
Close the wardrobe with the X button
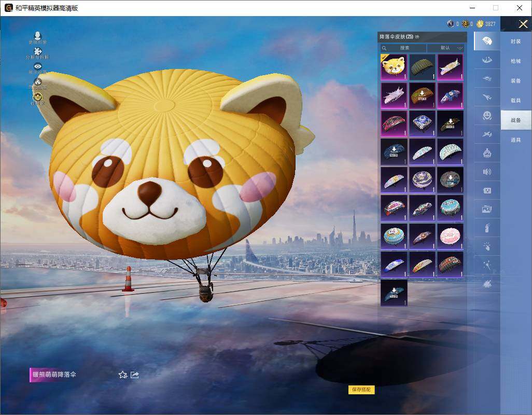point(523,24)
